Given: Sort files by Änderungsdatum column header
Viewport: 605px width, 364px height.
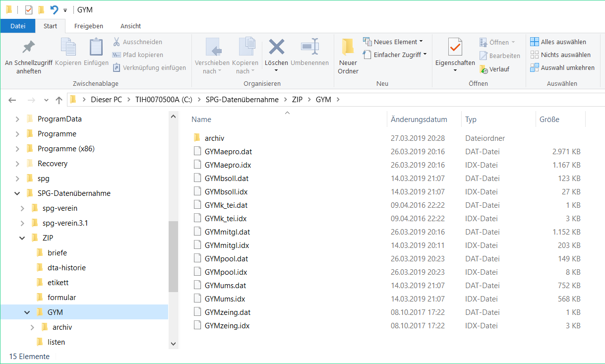Looking at the screenshot, I should point(419,120).
